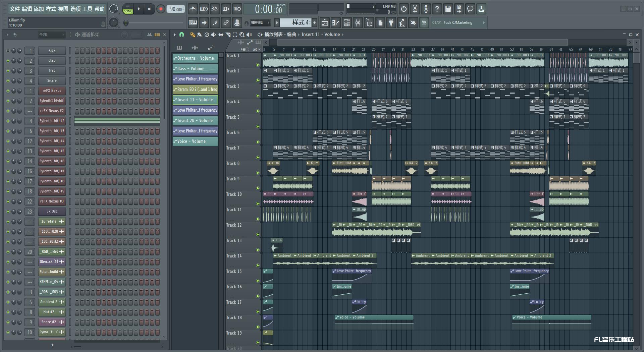This screenshot has height=352, width=644.
Task: Open the mixer view icon
Action: pyautogui.click(x=358, y=23)
